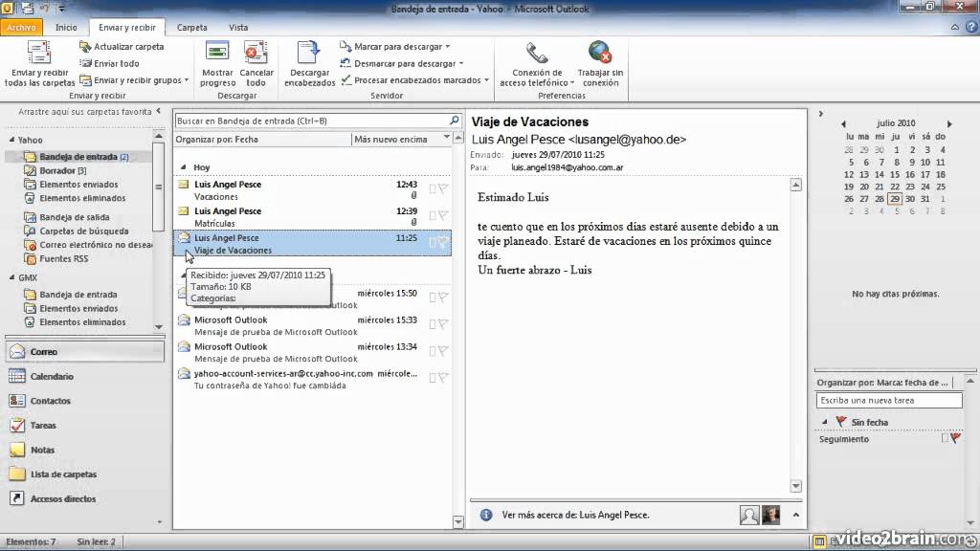Click category box of Matrículas message
The height and width of the screenshot is (551, 980).
(432, 215)
